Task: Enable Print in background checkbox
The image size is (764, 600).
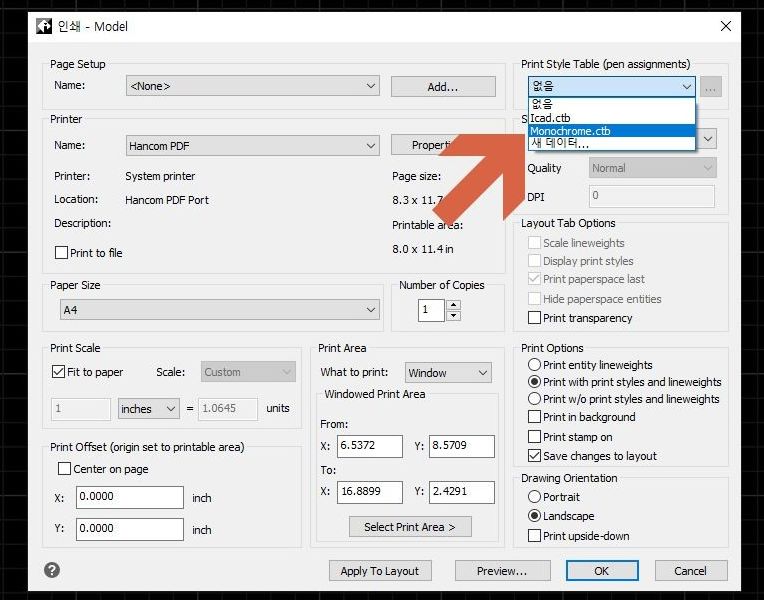Action: [x=535, y=417]
